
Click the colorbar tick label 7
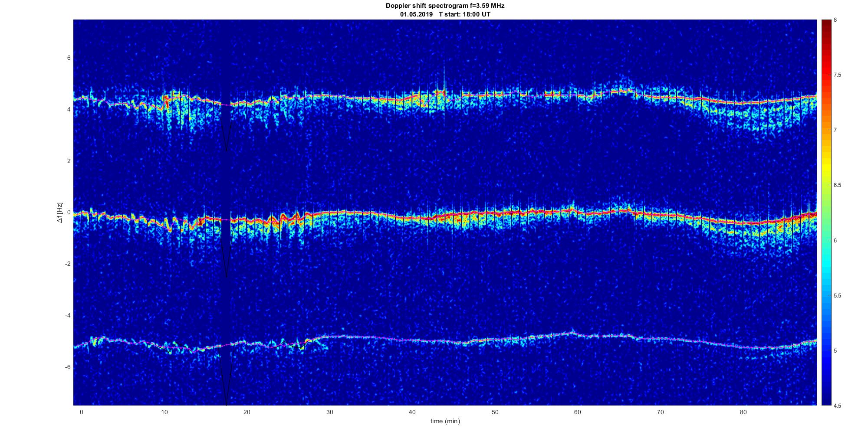835,130
